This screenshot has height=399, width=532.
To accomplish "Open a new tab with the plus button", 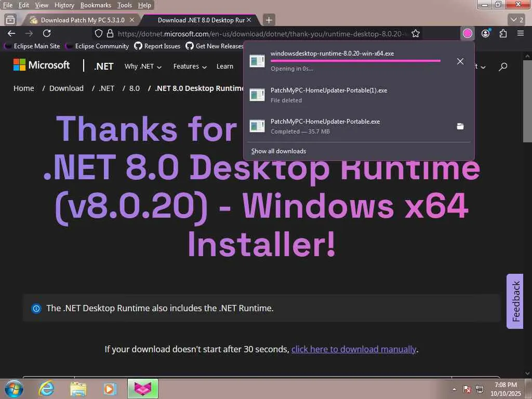I will 269,20.
